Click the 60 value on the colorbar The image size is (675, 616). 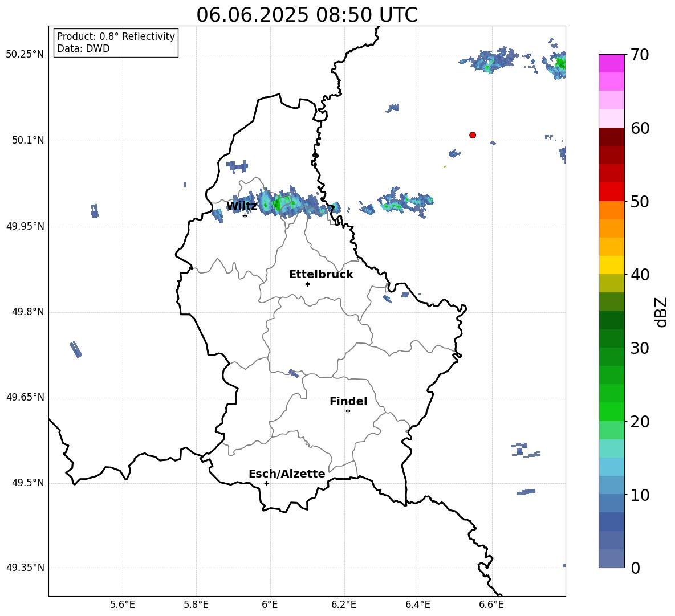click(x=640, y=128)
